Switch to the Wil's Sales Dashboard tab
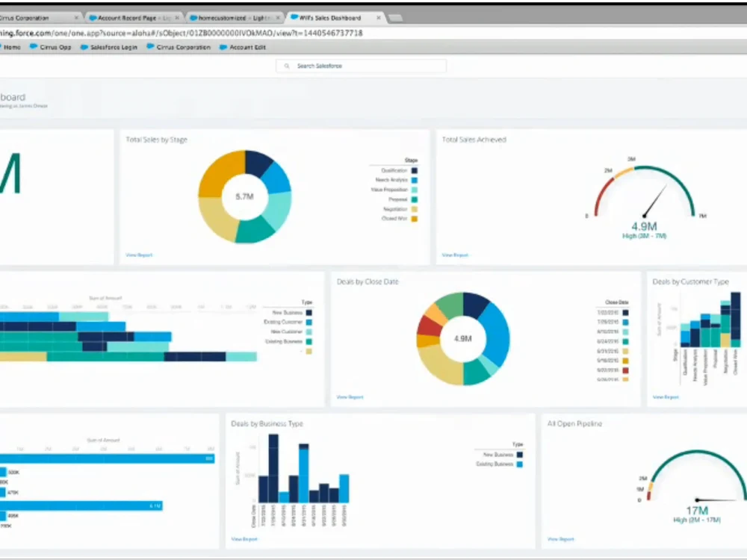This screenshot has height=560, width=747. tap(329, 16)
